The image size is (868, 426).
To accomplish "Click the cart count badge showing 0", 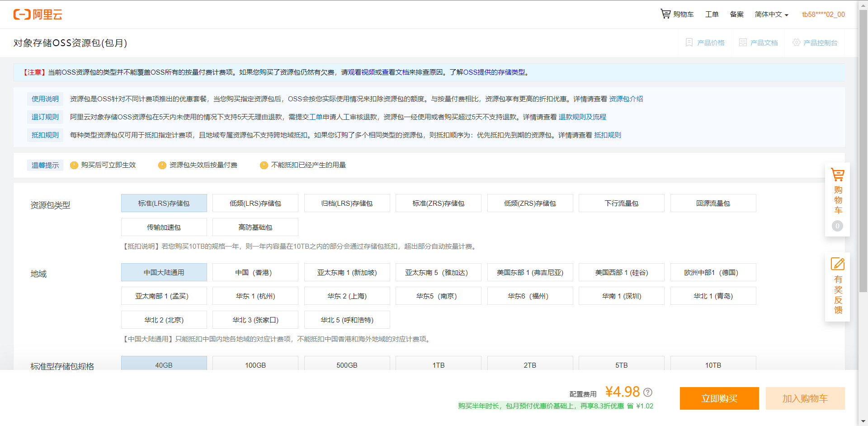I will (837, 226).
